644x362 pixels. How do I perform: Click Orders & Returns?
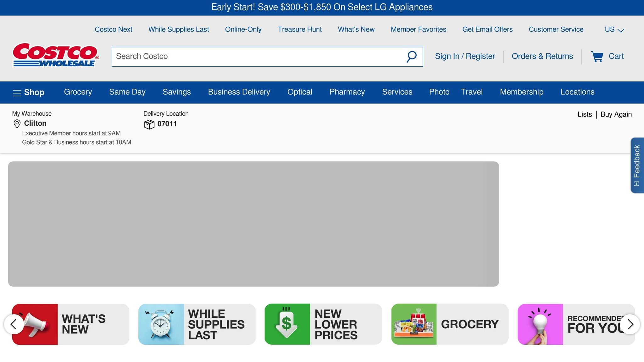542,57
